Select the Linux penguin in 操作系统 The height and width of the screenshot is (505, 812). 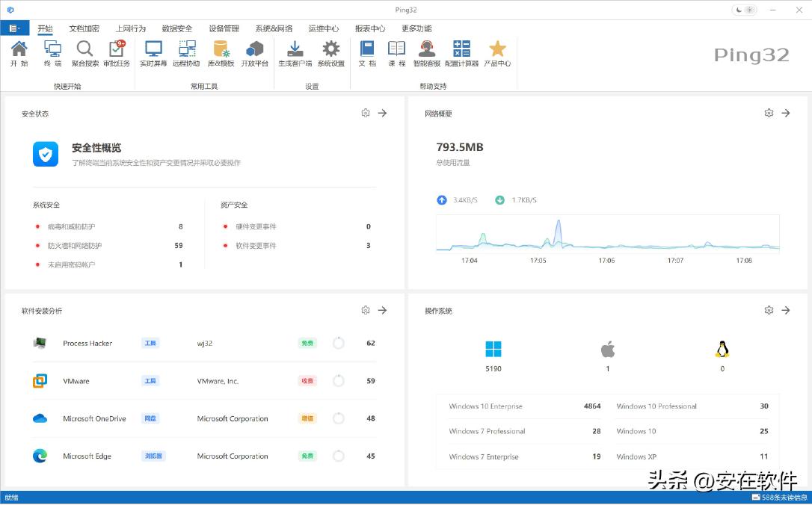click(x=722, y=350)
